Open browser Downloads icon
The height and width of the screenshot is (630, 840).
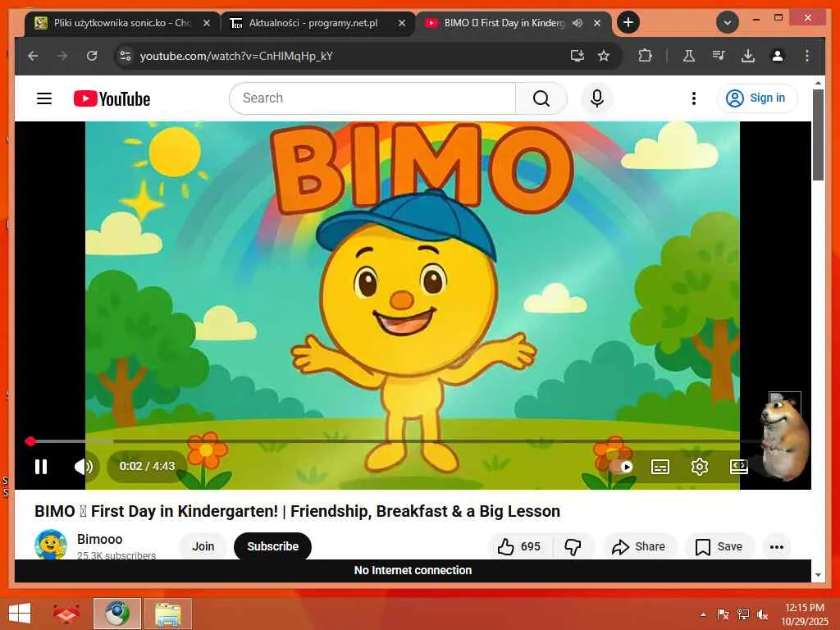point(748,56)
